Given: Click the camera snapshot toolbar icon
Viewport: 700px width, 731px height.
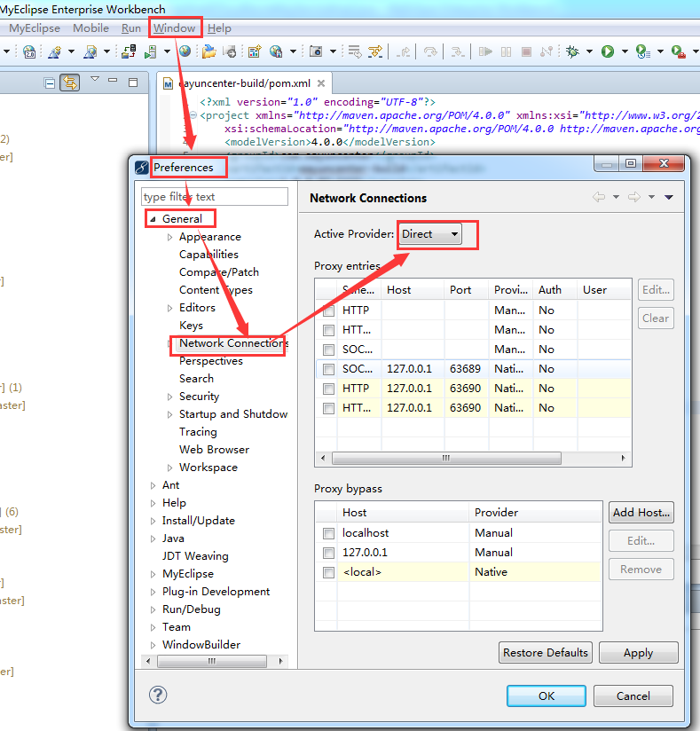Looking at the screenshot, I should [316, 51].
